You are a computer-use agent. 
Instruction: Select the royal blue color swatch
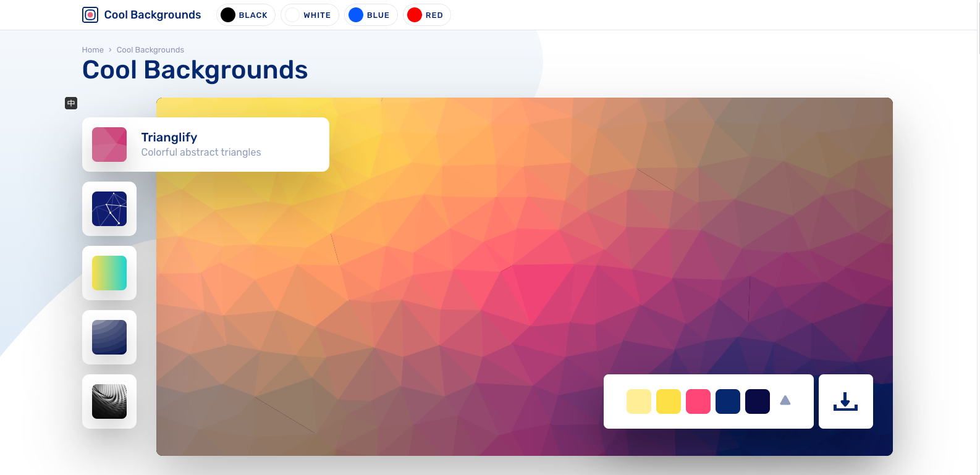[x=728, y=401]
